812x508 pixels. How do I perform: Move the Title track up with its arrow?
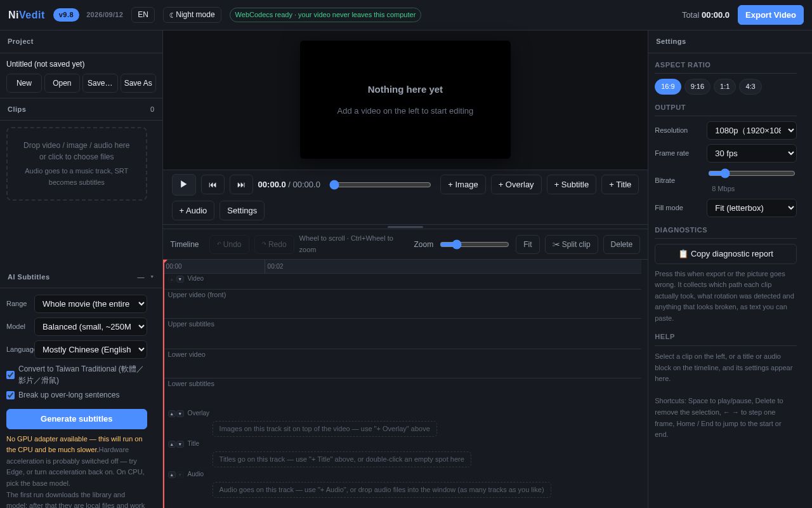pos(172,444)
